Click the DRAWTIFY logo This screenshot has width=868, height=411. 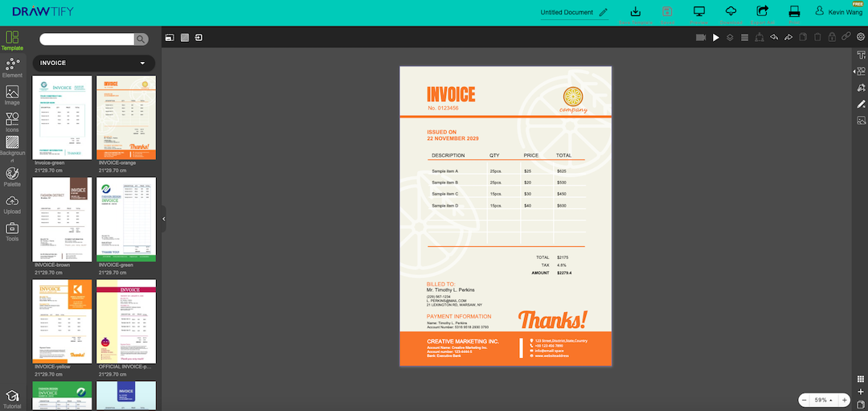point(43,11)
